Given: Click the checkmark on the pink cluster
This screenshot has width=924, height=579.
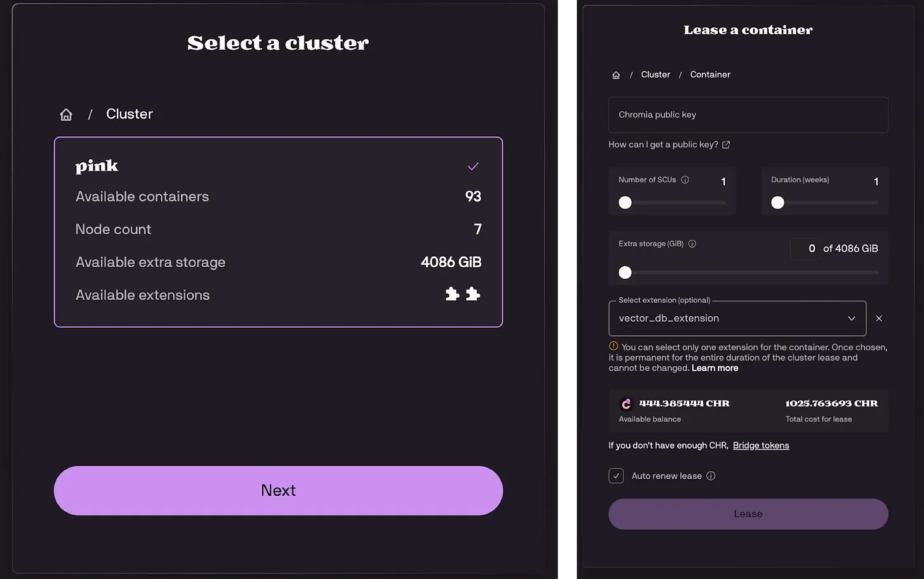Looking at the screenshot, I should click(x=473, y=166).
